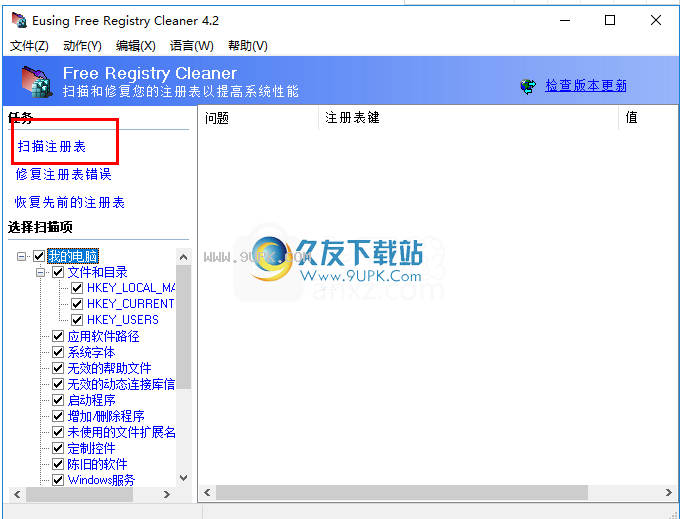Image resolution: width=680 pixels, height=519 pixels.
Task: Click the Eusing app icon in title bar
Action: 20,20
